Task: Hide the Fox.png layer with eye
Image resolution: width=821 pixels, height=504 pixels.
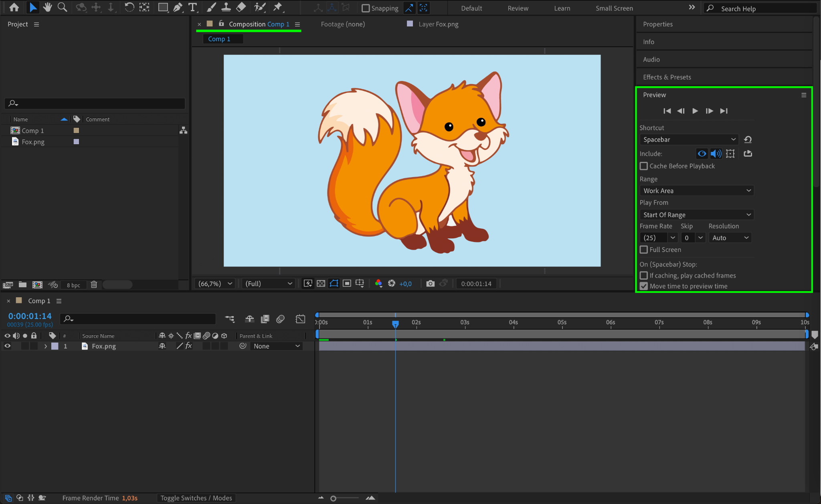Action: tap(7, 346)
